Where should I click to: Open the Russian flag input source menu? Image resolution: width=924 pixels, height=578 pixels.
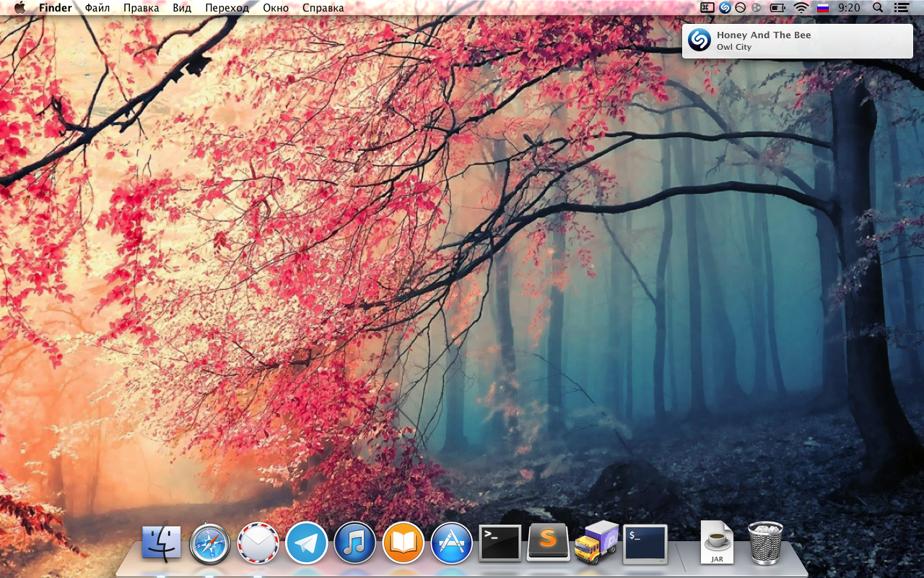click(822, 8)
